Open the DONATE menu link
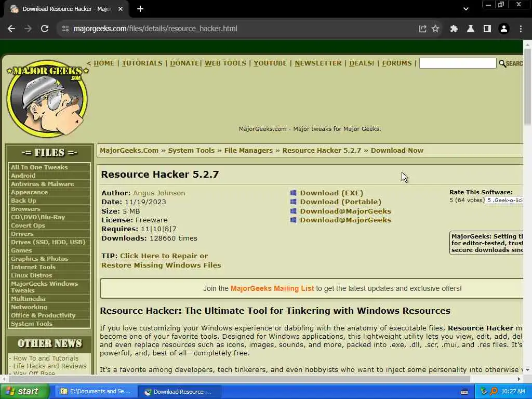Screen dimensions: 532x399 tap(184, 63)
